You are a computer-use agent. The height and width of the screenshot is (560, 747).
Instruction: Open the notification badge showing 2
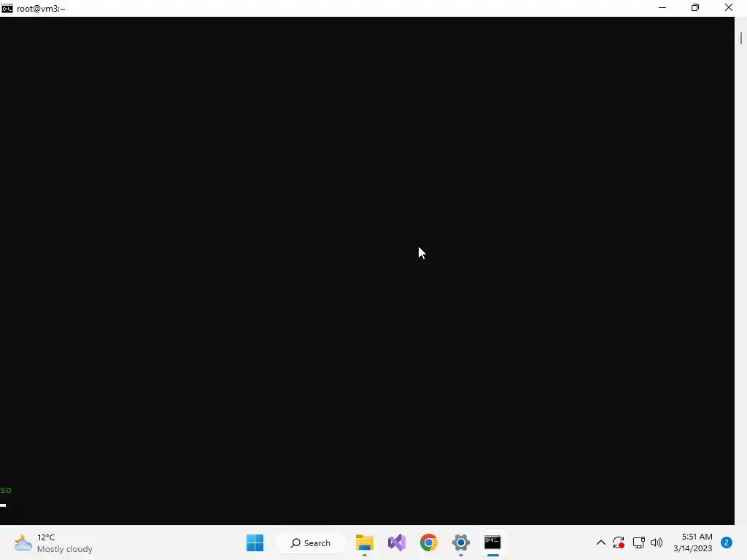[x=727, y=542]
